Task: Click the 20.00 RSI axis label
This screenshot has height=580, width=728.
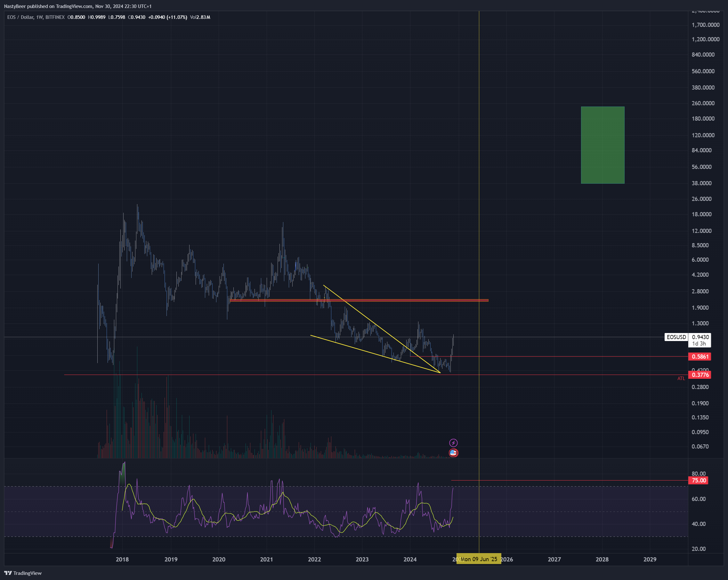Action: 699,549
